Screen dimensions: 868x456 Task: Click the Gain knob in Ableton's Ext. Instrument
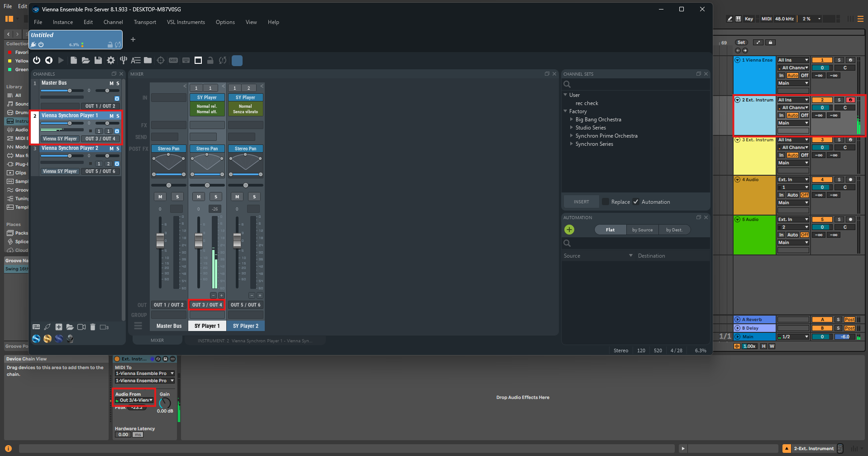165,403
